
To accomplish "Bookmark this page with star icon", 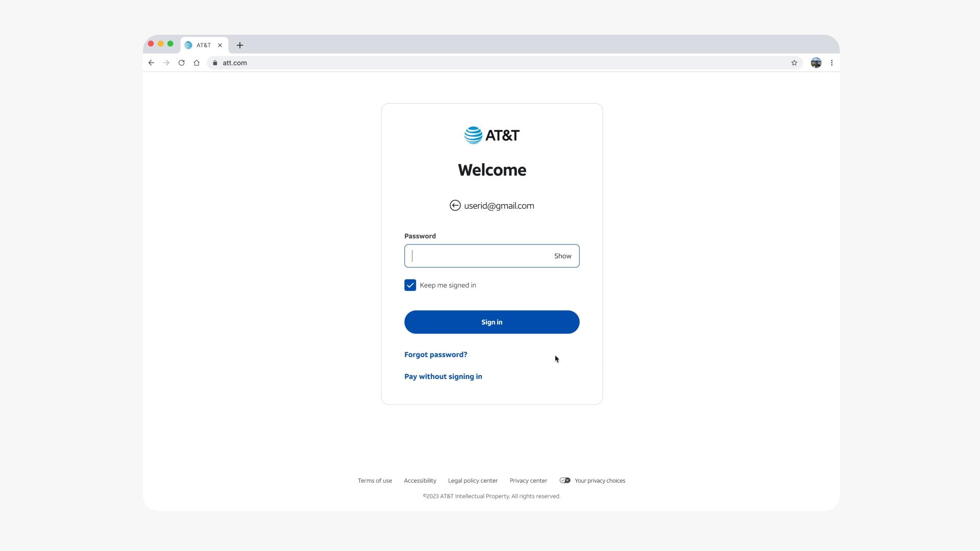I will click(x=794, y=63).
